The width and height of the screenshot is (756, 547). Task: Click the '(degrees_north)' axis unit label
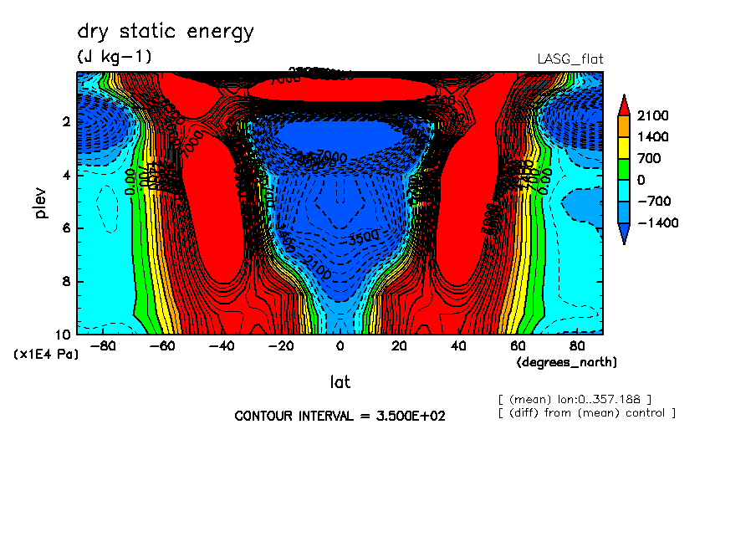tap(567, 361)
